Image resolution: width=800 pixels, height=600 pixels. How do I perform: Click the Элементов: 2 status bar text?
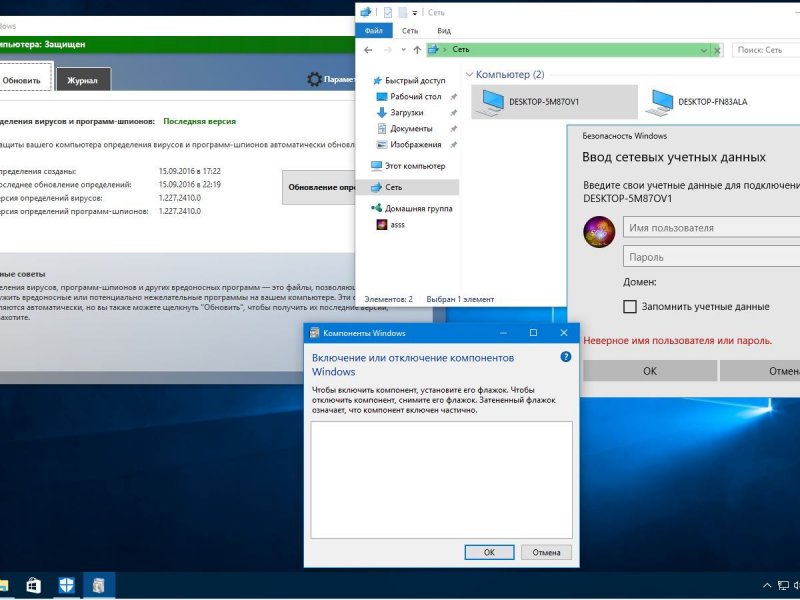click(x=388, y=299)
